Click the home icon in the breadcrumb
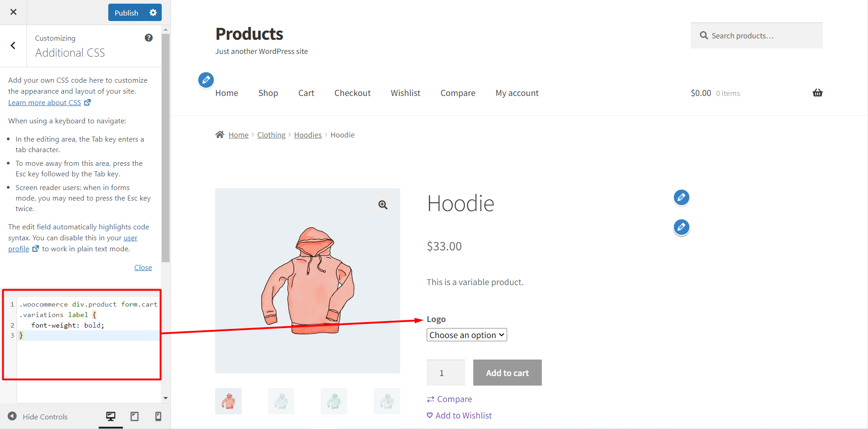This screenshot has width=868, height=429. pyautogui.click(x=220, y=134)
